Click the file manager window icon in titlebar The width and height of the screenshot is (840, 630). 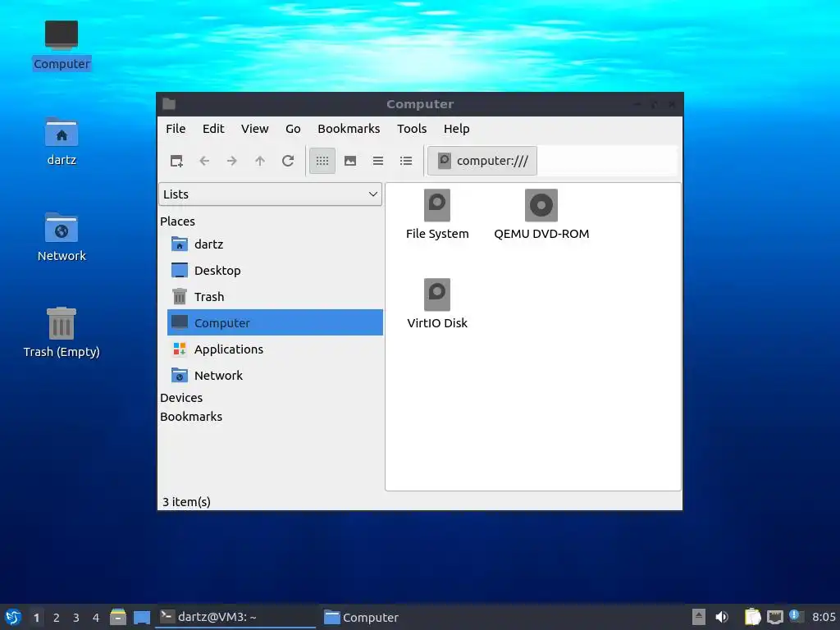point(169,104)
